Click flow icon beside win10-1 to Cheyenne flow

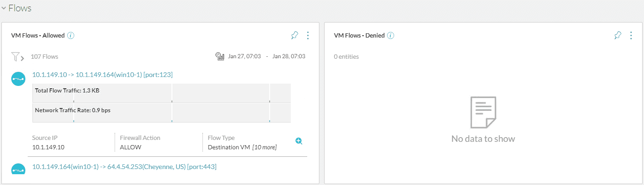pos(18,169)
